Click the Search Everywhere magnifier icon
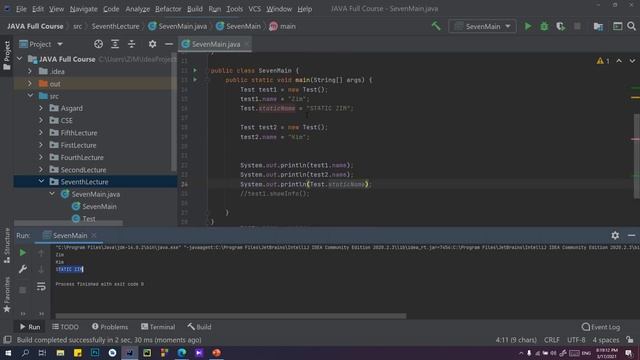Viewport: 640px width, 360px height. pyautogui.click(x=631, y=26)
